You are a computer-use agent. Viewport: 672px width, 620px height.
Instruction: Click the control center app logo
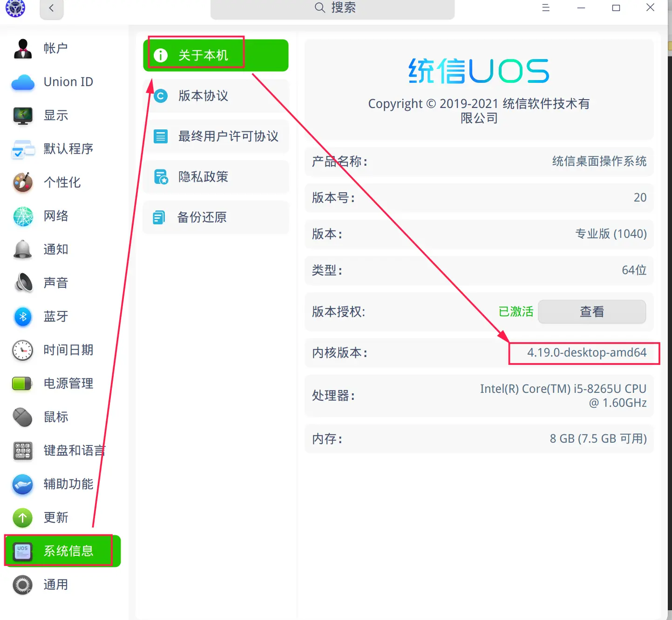point(15,8)
